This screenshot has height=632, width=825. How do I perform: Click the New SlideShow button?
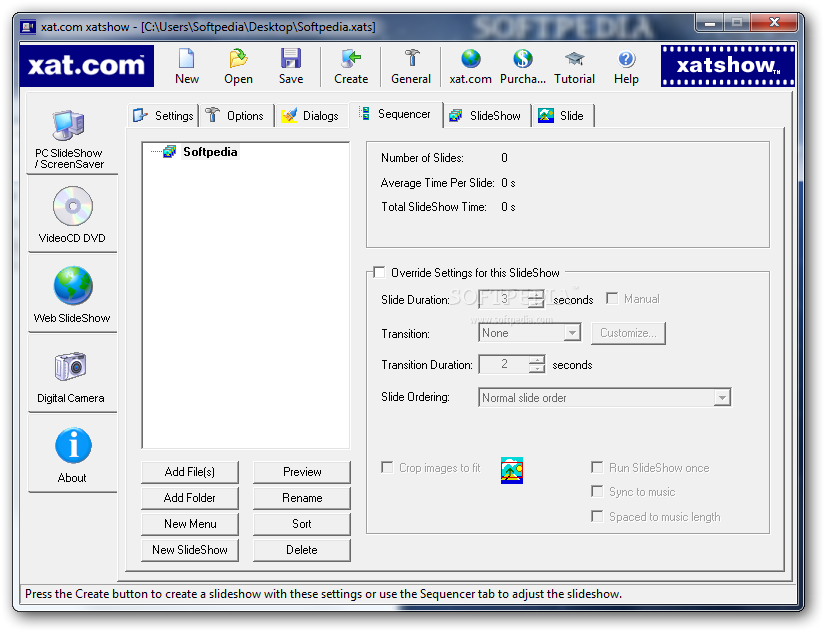[x=189, y=550]
